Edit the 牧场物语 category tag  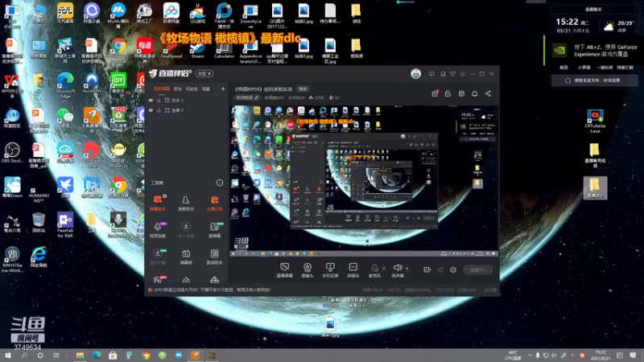(247, 97)
